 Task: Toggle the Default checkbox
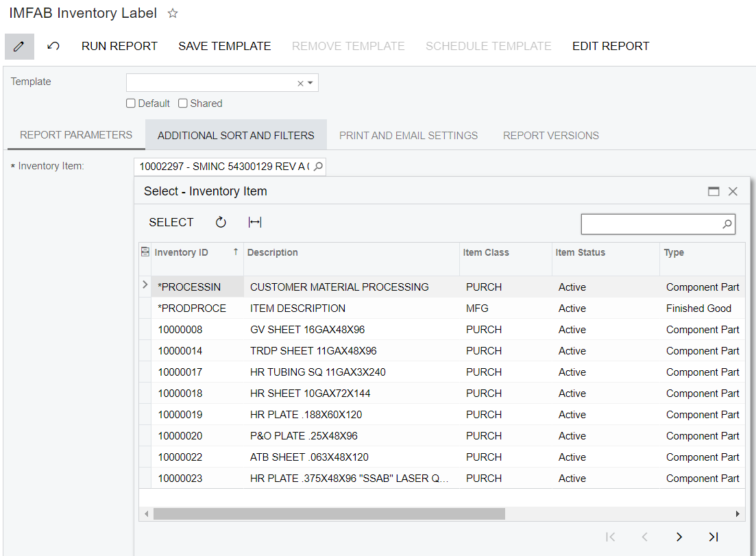coord(131,104)
